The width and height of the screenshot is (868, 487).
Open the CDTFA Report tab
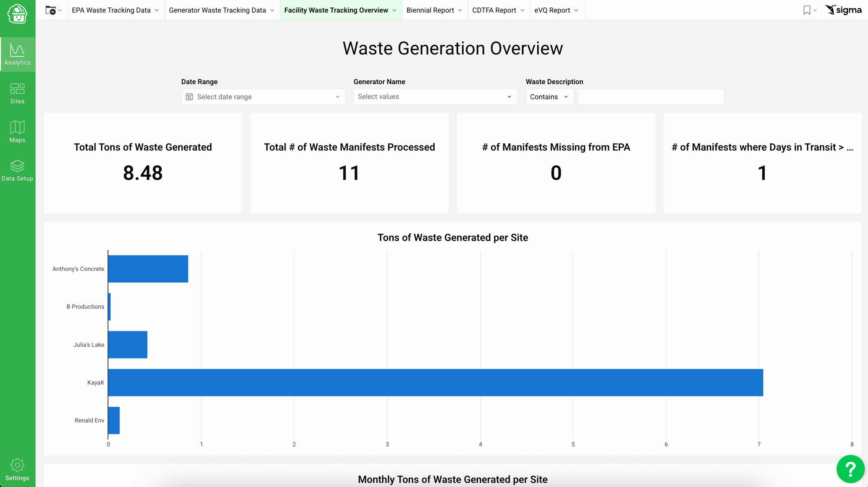(x=498, y=10)
